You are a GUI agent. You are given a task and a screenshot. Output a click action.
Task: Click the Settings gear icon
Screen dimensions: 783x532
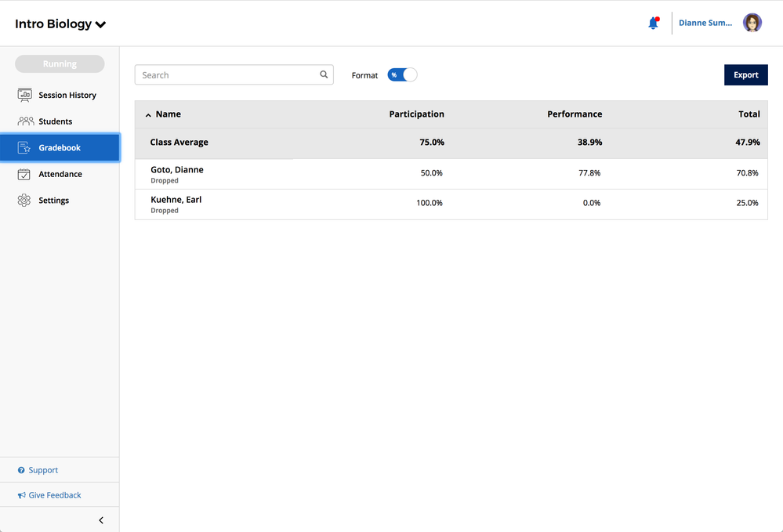click(24, 201)
